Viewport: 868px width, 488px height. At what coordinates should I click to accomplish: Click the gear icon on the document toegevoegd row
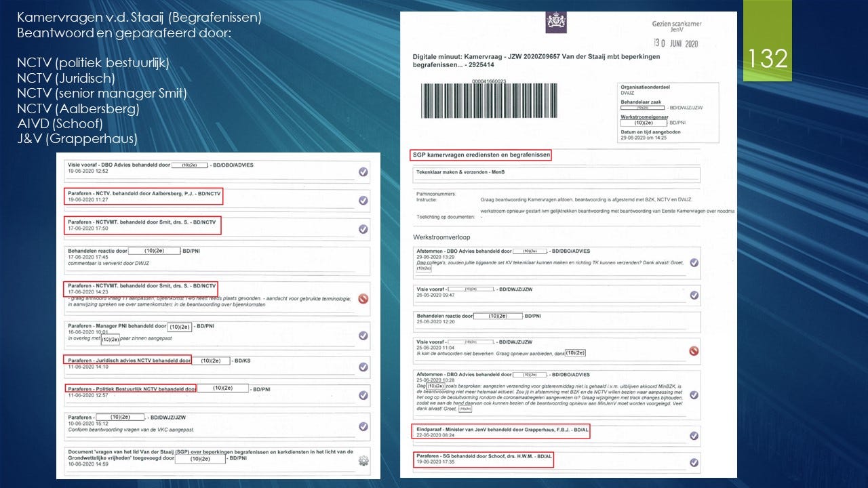click(363, 461)
